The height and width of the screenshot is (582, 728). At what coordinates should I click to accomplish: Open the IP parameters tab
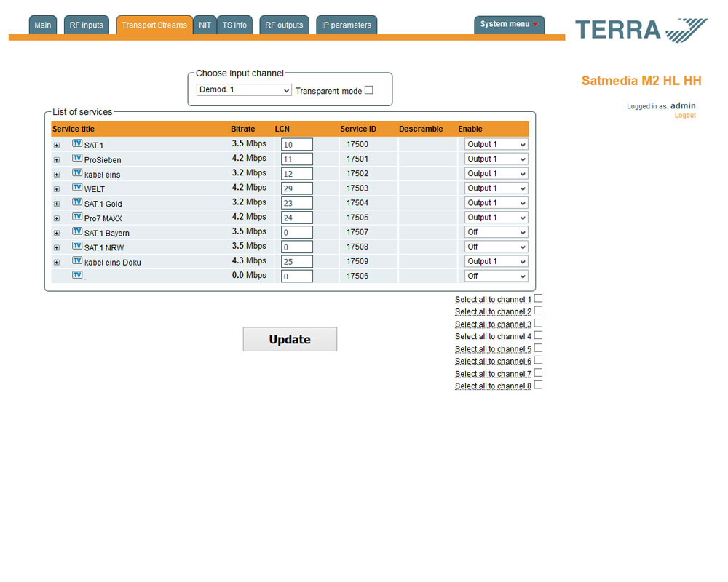347,25
